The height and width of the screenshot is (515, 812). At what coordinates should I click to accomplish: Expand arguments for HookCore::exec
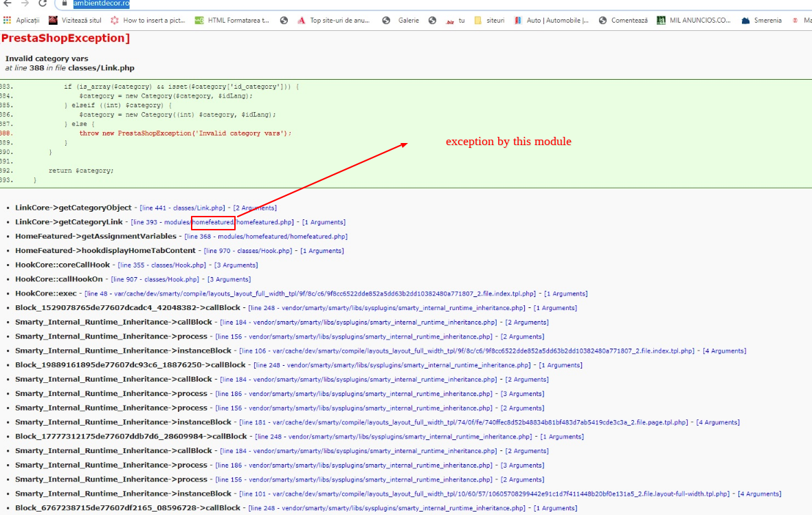[x=566, y=294]
